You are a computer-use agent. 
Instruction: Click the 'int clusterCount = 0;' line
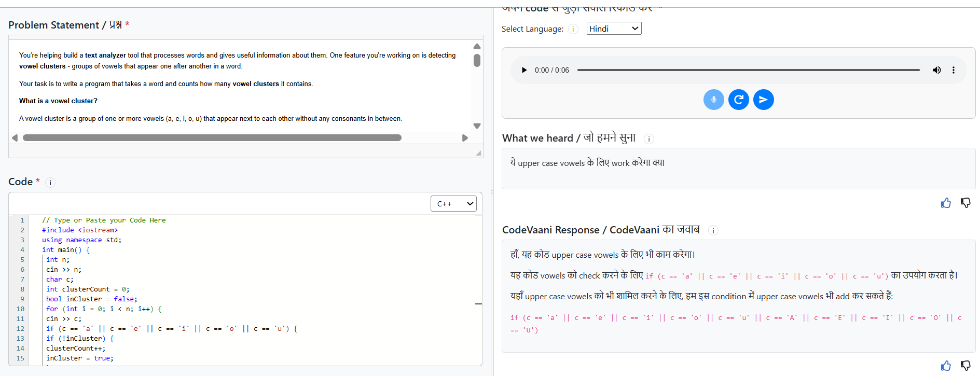(x=88, y=289)
